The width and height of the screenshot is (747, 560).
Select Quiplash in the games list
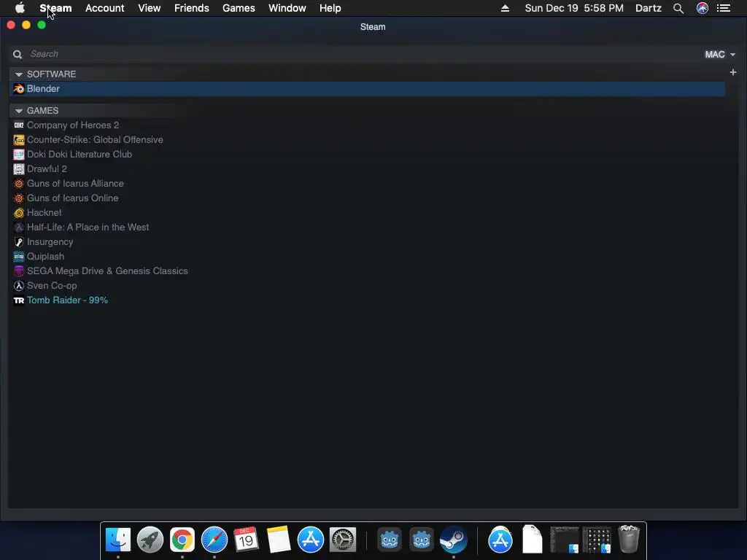[45, 257]
